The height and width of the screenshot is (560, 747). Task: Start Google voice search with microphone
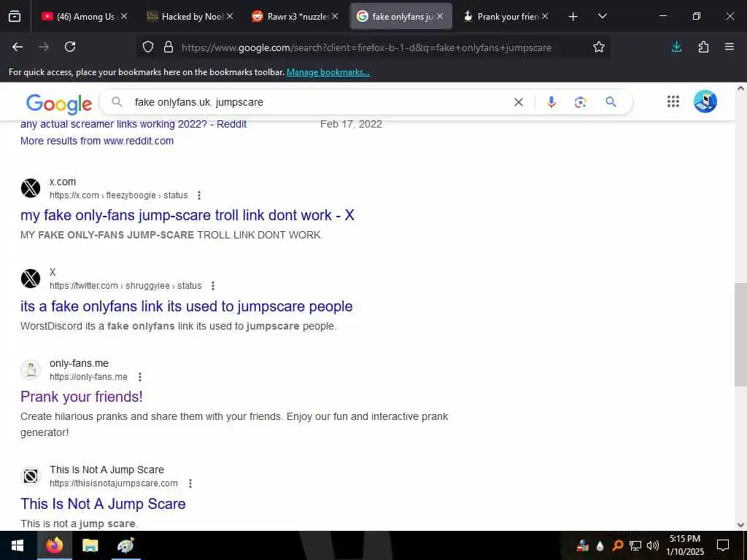[551, 102]
